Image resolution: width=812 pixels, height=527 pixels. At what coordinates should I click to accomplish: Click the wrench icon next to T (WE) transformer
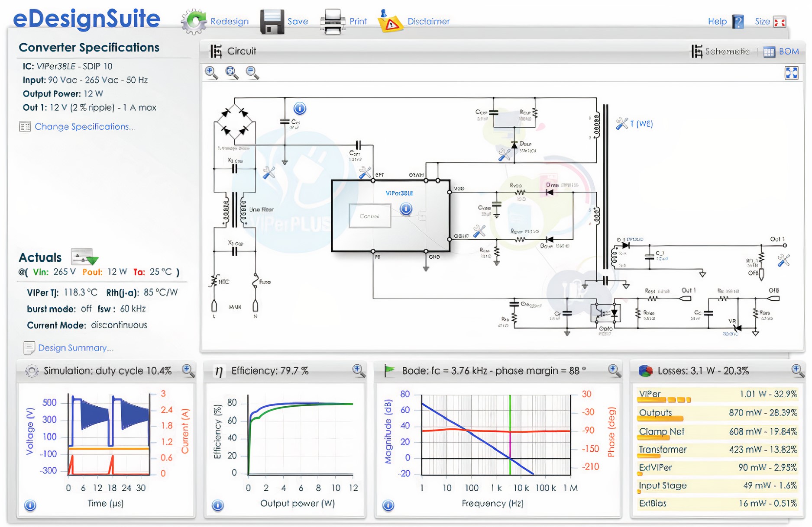point(622,124)
